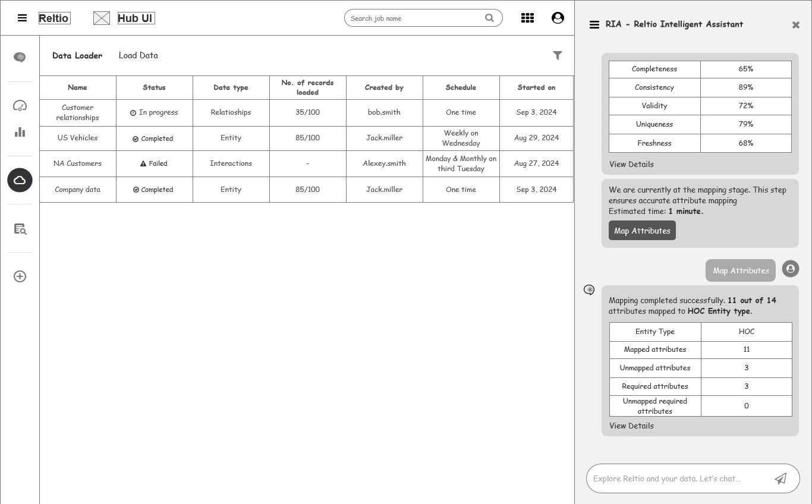Click the user avatar beside Map Attributes
Viewport: 812px width, 504px height.
pyautogui.click(x=791, y=269)
